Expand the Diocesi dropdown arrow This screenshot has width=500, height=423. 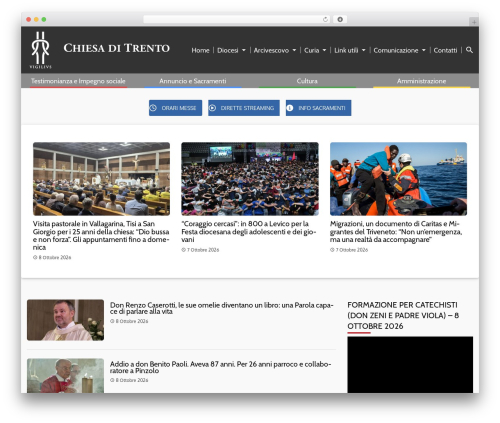[x=244, y=50]
